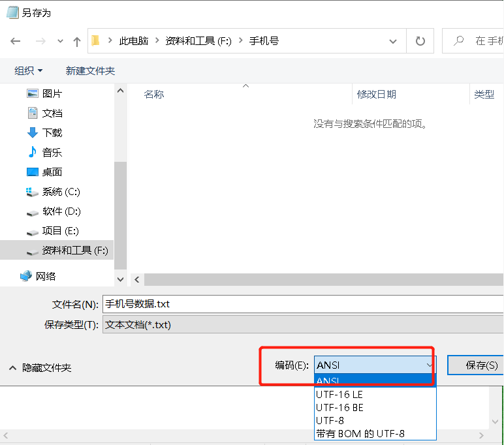Refresh the current folder view
The width and height of the screenshot is (504, 445).
(420, 41)
